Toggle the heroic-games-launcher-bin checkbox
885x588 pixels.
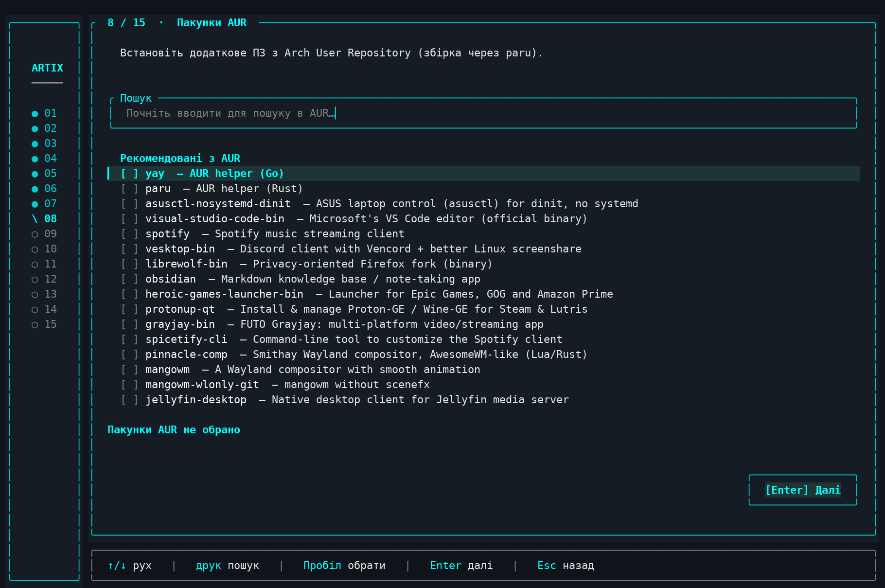click(x=129, y=294)
